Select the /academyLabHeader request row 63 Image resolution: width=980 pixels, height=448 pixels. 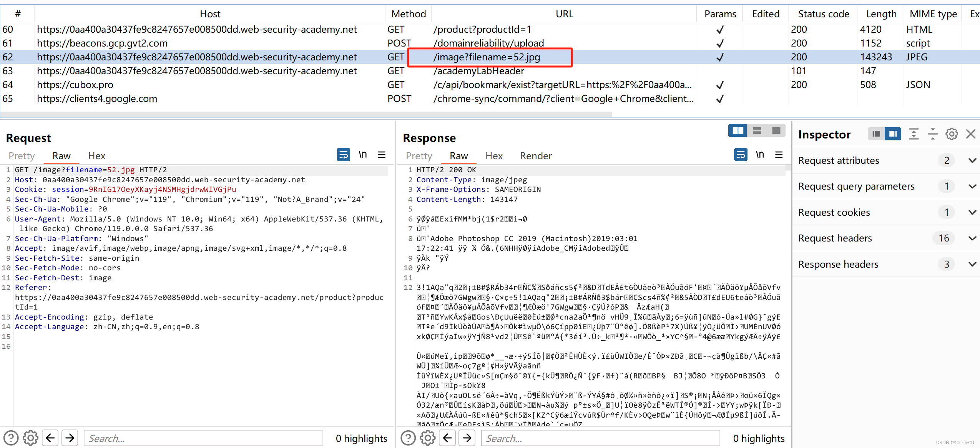(478, 71)
